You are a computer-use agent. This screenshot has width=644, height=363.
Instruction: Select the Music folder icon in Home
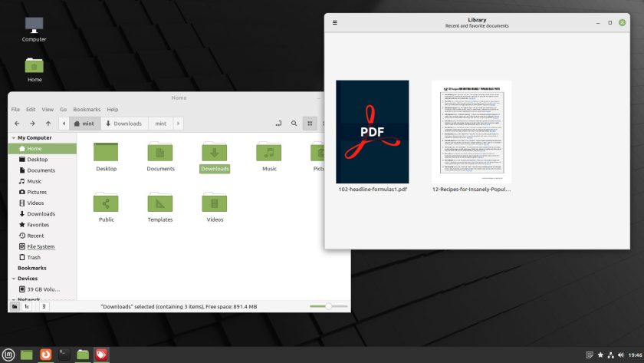[269, 152]
